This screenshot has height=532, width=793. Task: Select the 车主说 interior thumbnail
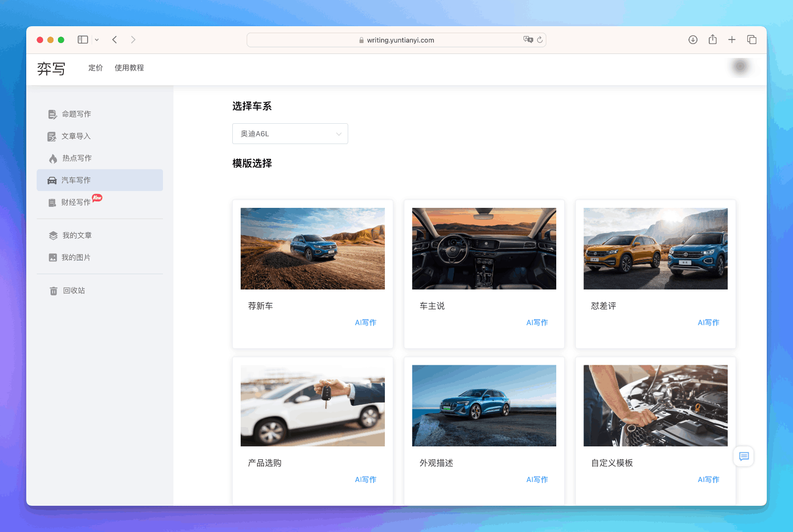pyautogui.click(x=484, y=248)
